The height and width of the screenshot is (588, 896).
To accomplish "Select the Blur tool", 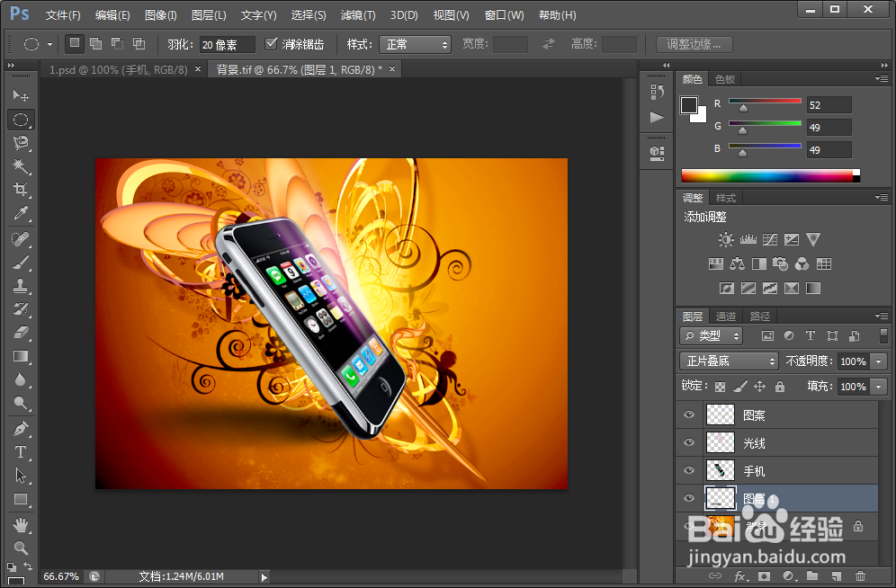I will coord(21,379).
